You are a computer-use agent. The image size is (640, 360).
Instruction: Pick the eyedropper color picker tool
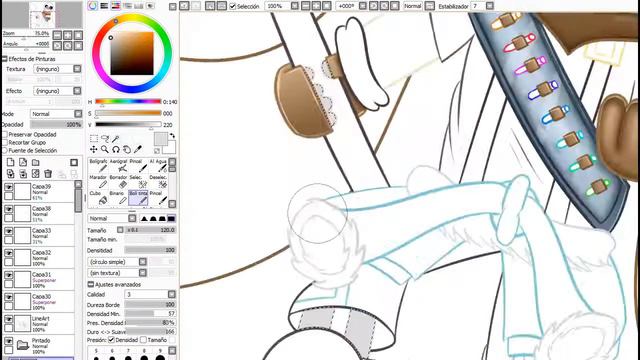(138, 149)
